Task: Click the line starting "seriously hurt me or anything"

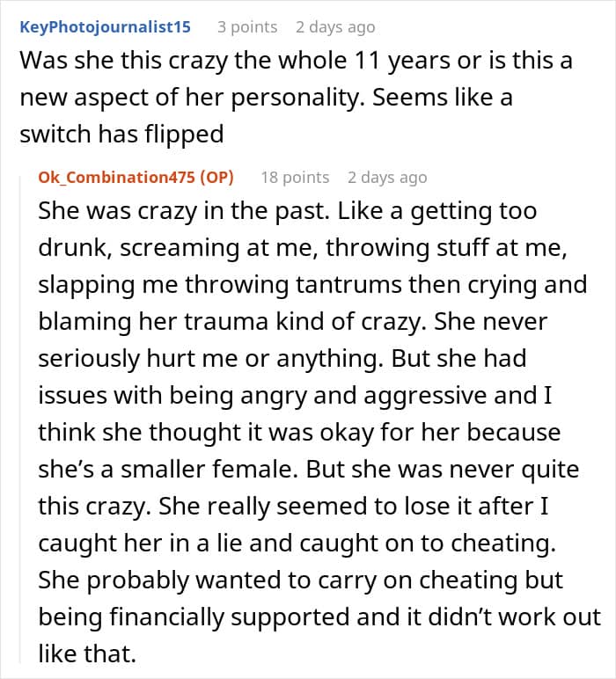Action: [282, 359]
